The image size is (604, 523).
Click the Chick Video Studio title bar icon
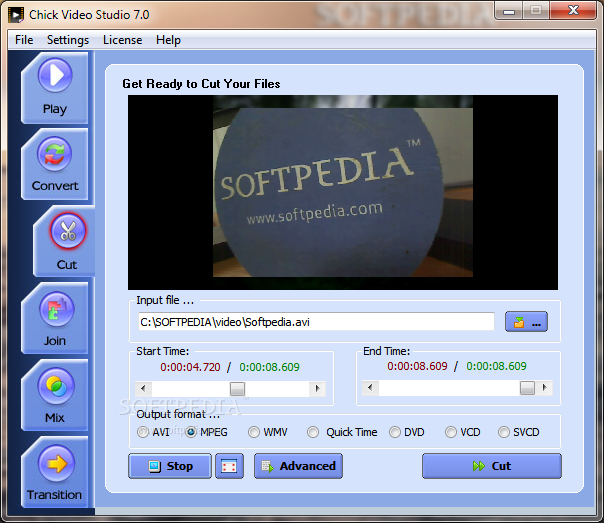(x=16, y=15)
